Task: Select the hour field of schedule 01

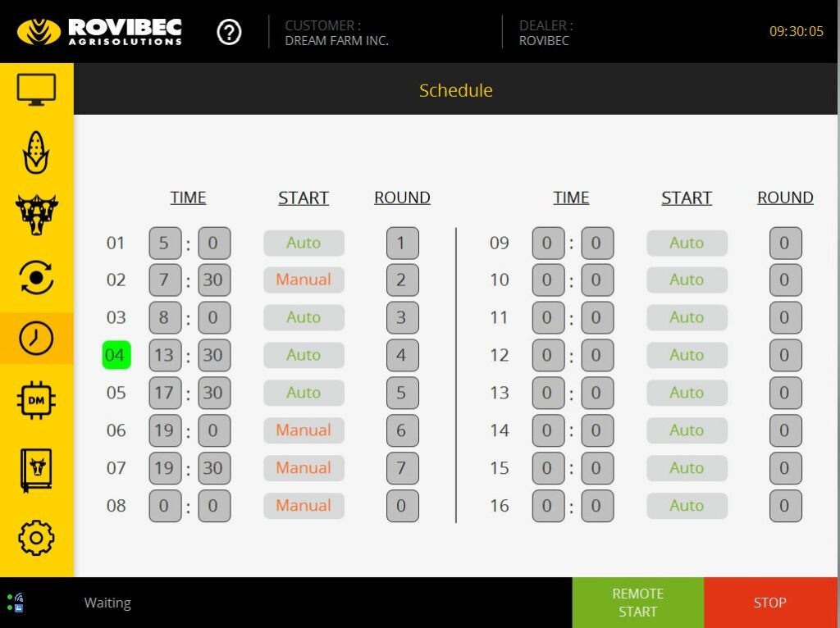Action: [165, 243]
